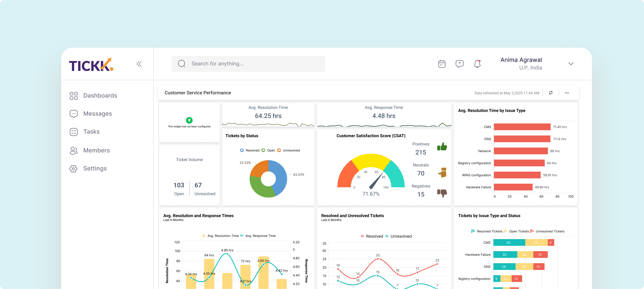Click the 15 Negatives count
Viewport: 644px width, 289px height.
tap(421, 194)
